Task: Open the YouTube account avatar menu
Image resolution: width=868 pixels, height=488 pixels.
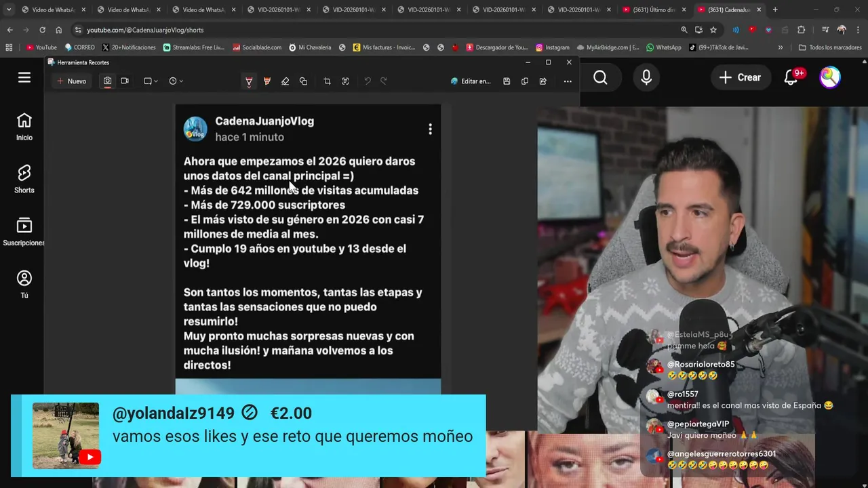Action: point(830,77)
